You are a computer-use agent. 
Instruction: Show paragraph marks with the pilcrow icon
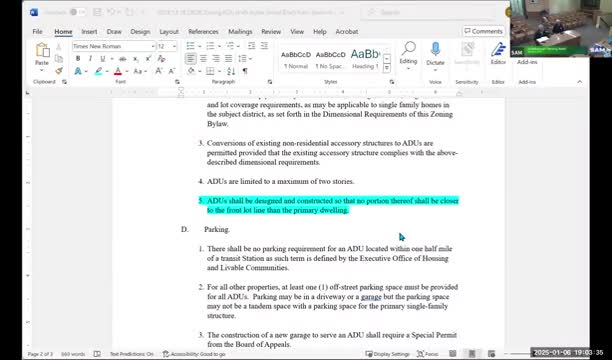245,71
